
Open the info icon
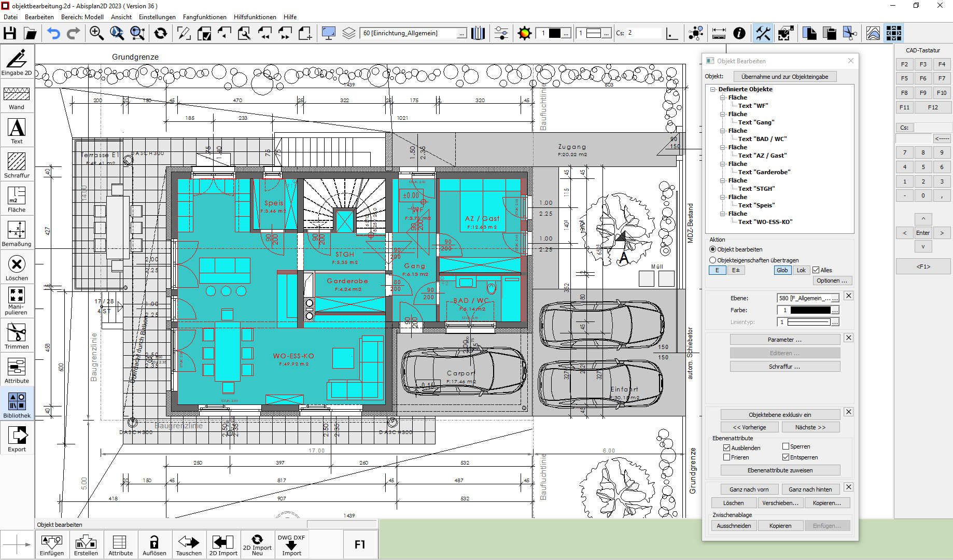pyautogui.click(x=739, y=33)
